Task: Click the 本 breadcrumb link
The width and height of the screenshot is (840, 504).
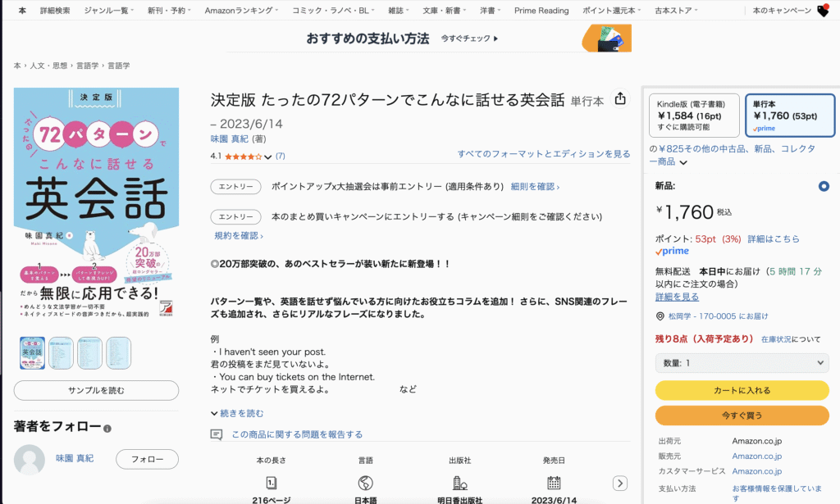Action: [17, 66]
